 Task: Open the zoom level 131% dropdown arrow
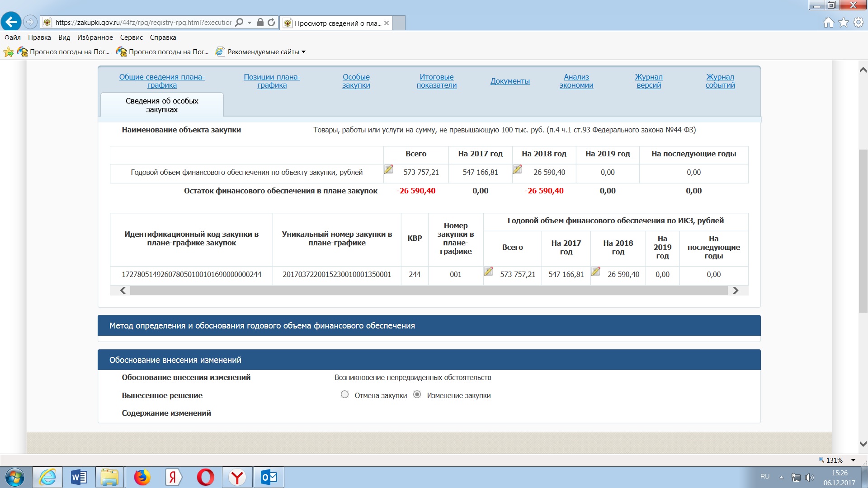pyautogui.click(x=853, y=460)
